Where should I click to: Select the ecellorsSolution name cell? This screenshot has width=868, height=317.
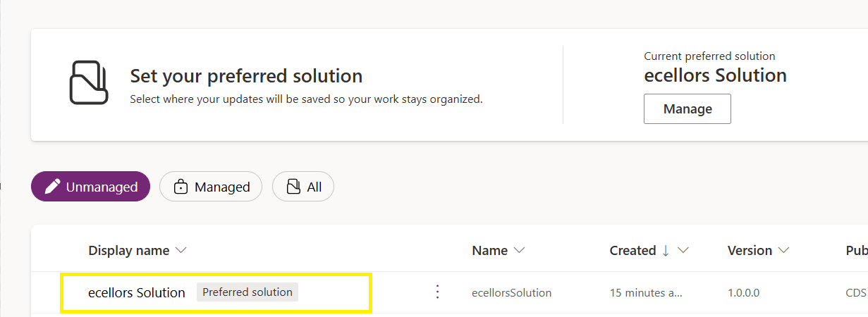click(x=511, y=292)
